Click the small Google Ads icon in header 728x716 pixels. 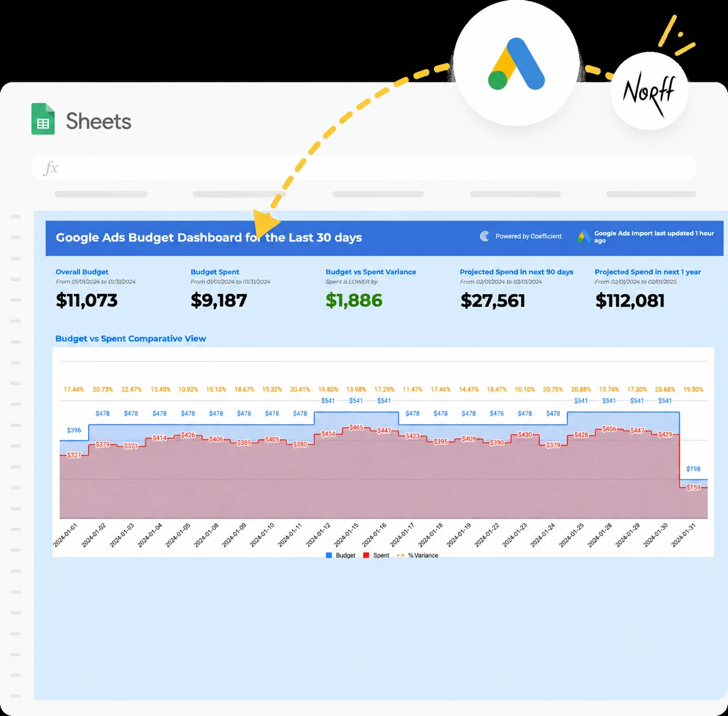[x=583, y=237]
